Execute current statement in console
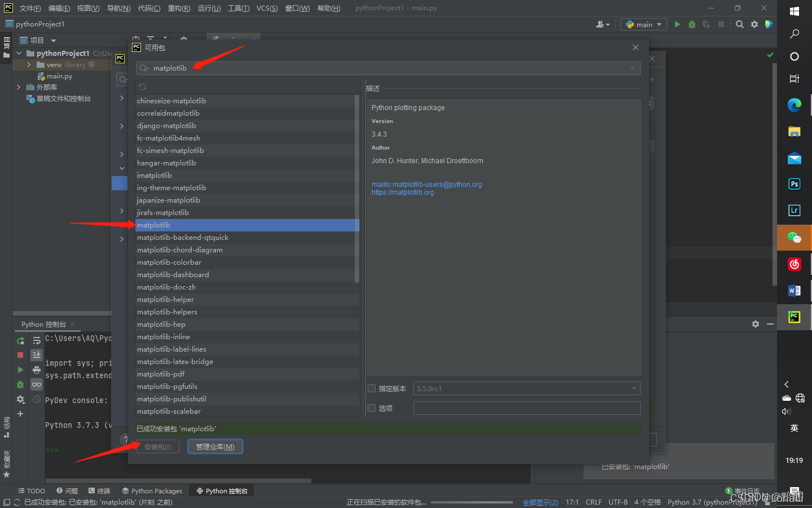 coord(20,370)
